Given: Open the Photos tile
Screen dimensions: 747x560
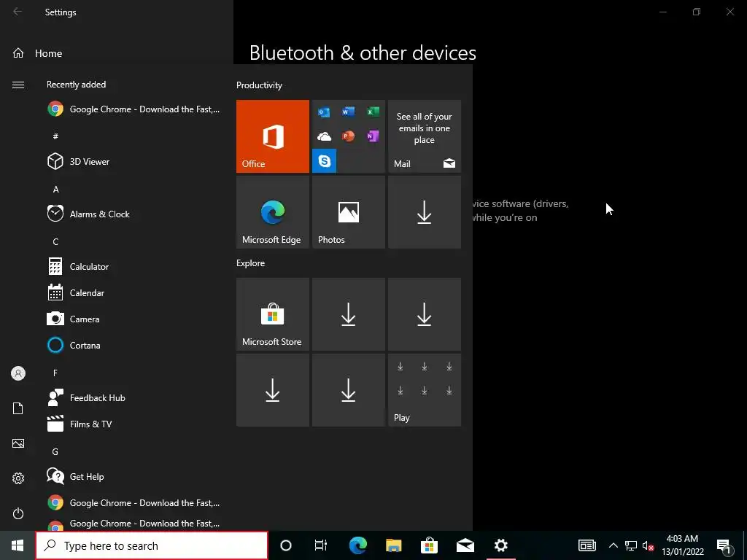Looking at the screenshot, I should (348, 212).
